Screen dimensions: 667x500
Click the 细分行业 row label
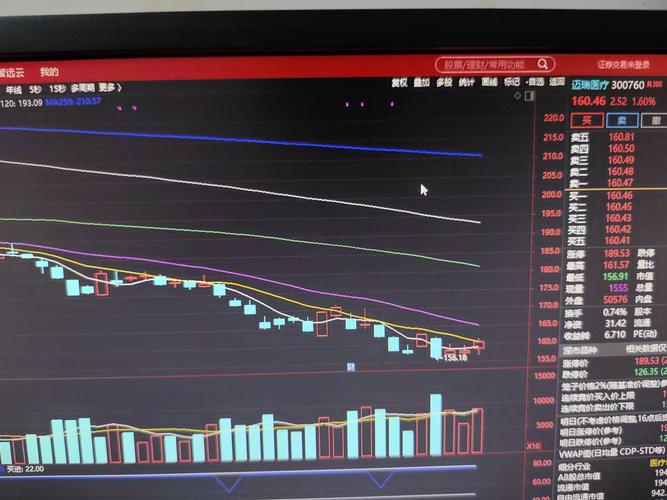coord(574,467)
